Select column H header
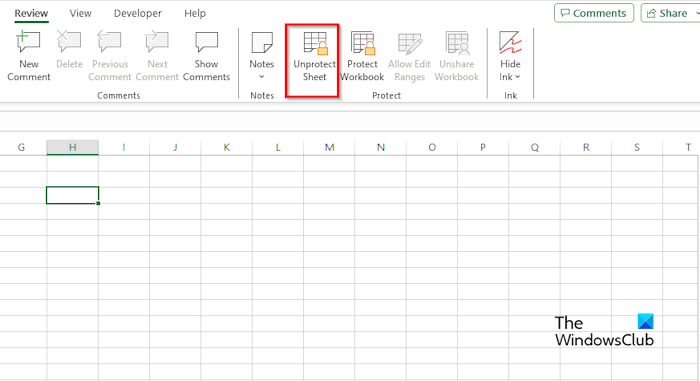 tap(72, 147)
